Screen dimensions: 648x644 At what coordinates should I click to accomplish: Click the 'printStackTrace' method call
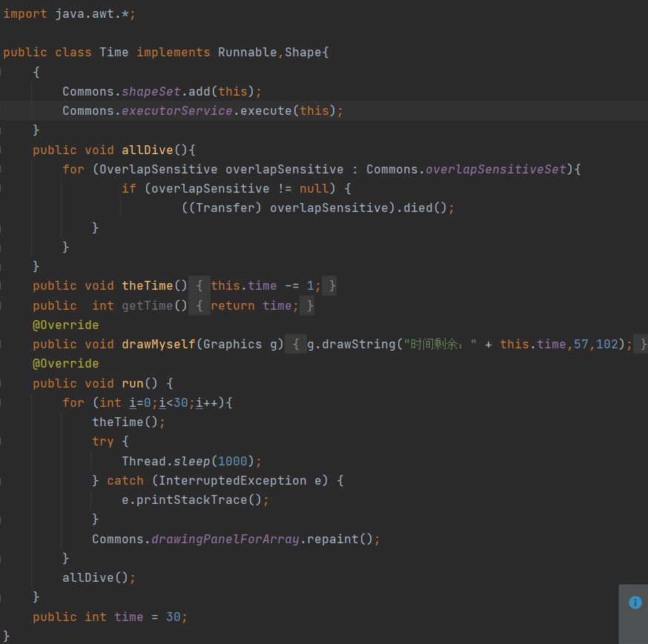click(x=192, y=500)
